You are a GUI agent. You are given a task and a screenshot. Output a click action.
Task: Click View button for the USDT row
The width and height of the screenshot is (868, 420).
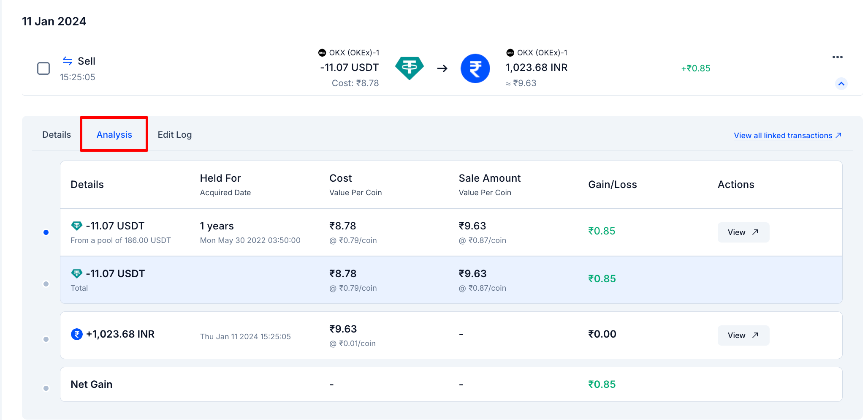[x=743, y=232]
